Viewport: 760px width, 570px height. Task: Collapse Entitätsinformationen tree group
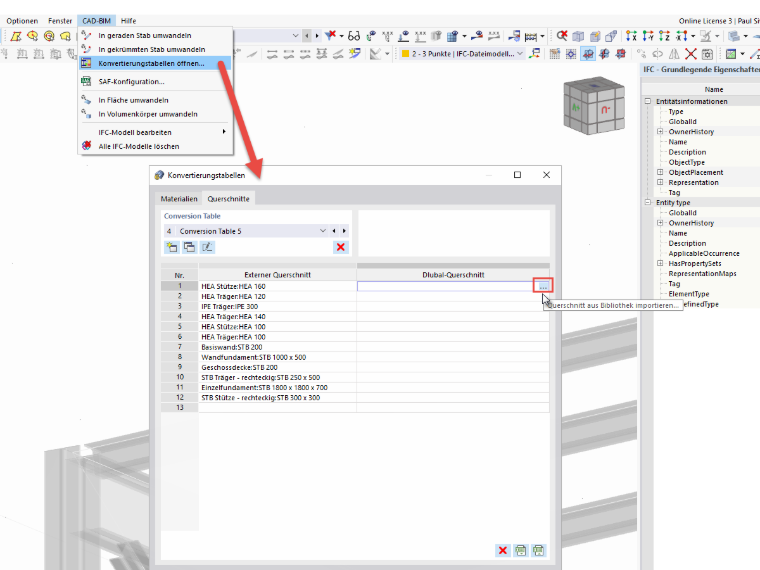pos(648,101)
